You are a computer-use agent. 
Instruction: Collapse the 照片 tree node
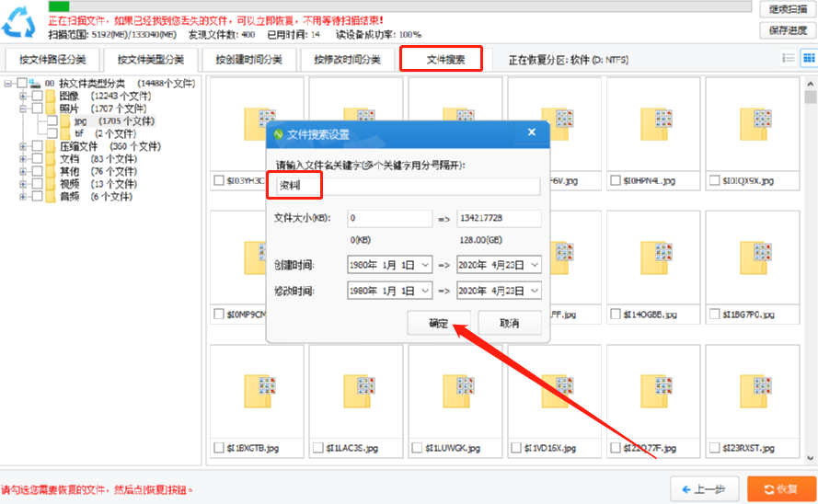tap(23, 109)
